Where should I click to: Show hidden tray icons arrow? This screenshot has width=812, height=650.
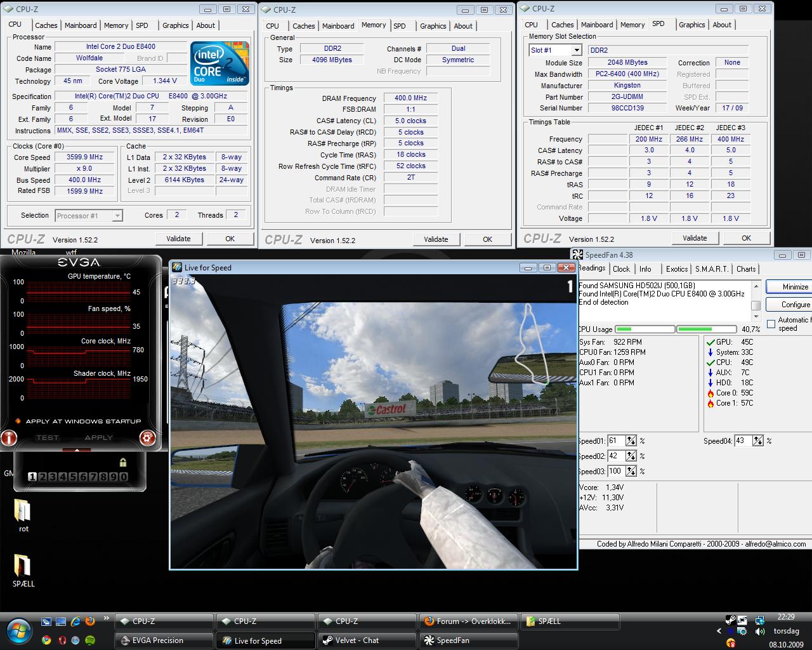click(719, 632)
